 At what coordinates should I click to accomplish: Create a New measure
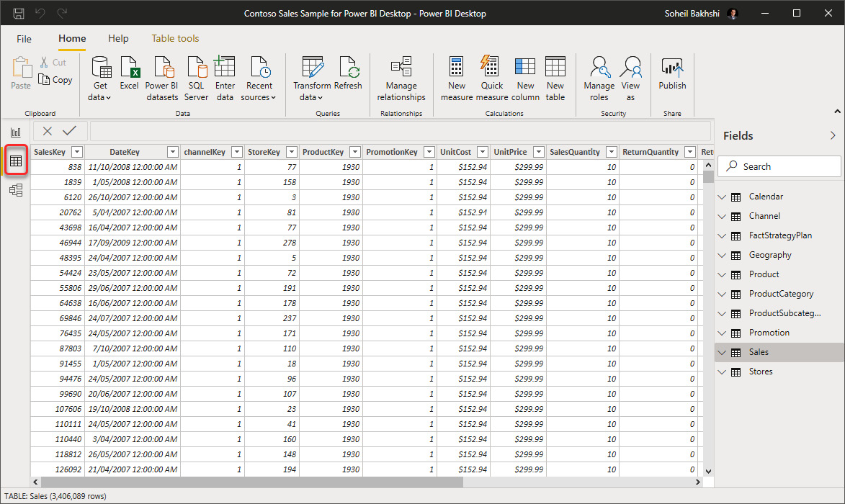pyautogui.click(x=457, y=78)
